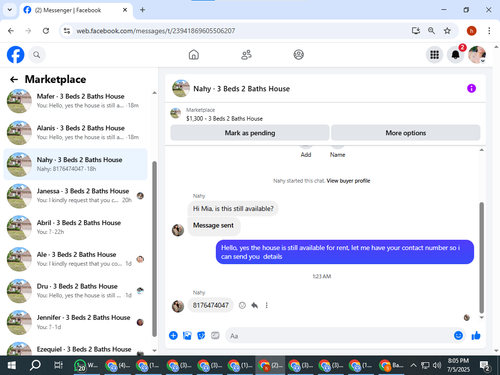Viewport: 500px width, 375px height.
Task: Open more actions plus icon in composer
Action: tap(173, 335)
